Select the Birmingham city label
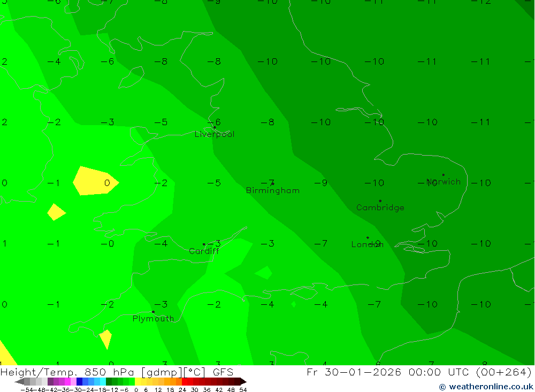The height and width of the screenshot is (392, 535). 273,190
